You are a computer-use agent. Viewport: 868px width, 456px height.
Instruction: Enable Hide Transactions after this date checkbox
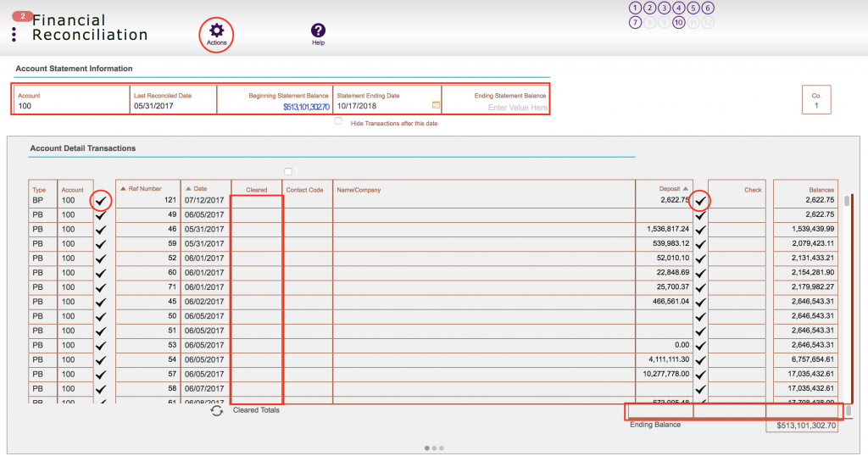[338, 122]
